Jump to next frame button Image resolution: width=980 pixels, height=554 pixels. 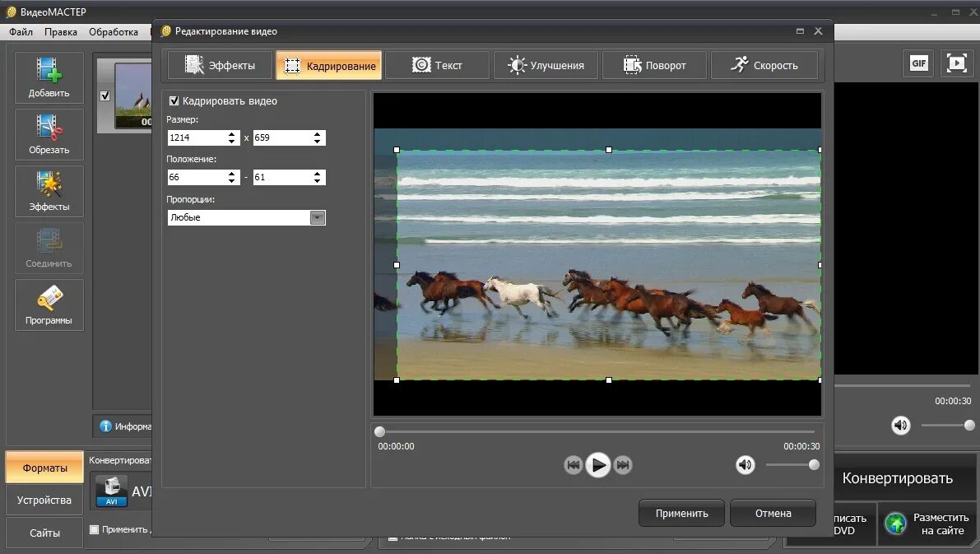pyautogui.click(x=623, y=464)
